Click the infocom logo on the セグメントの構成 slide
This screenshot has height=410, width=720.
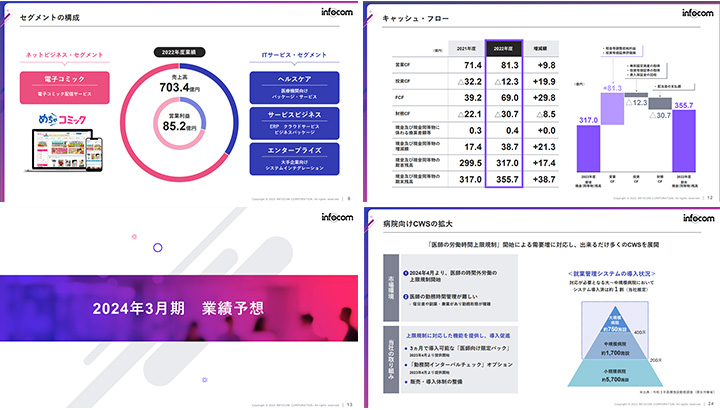[337, 12]
